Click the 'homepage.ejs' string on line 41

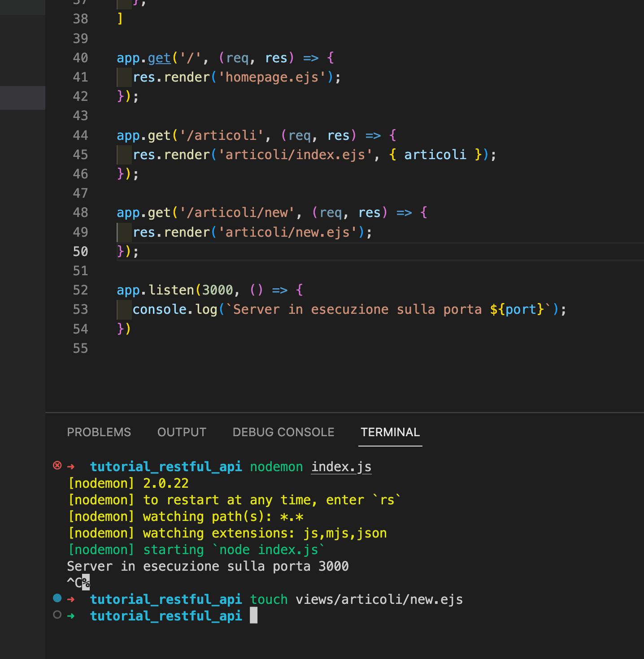272,77
